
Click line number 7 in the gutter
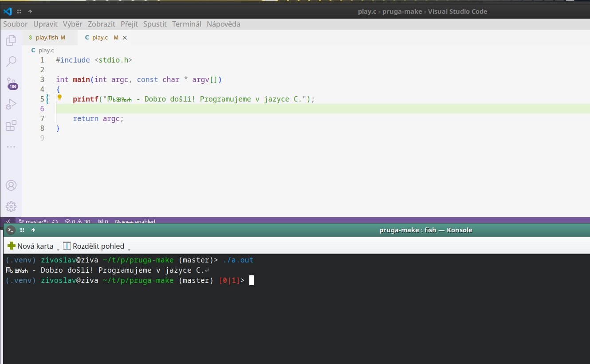42,118
